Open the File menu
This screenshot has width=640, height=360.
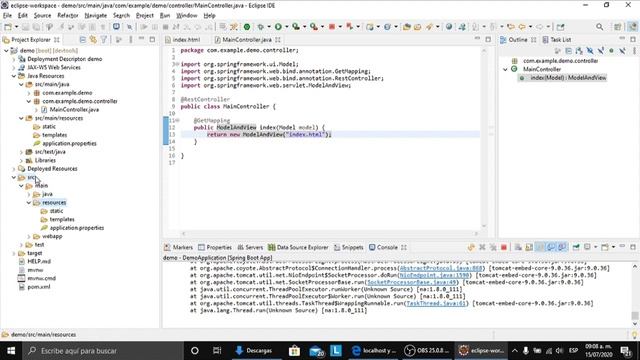point(7,16)
